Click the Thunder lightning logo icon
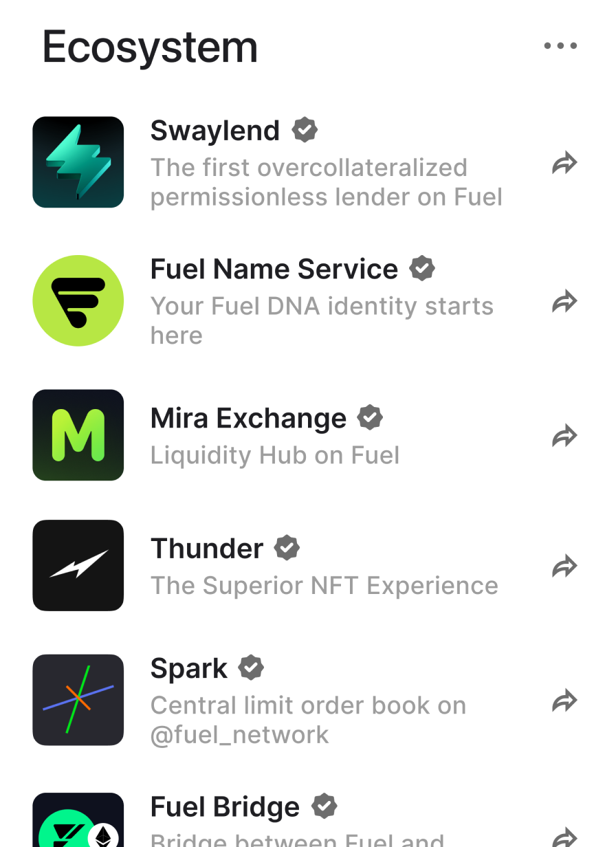Screen dimensions: 616x847 78,565
